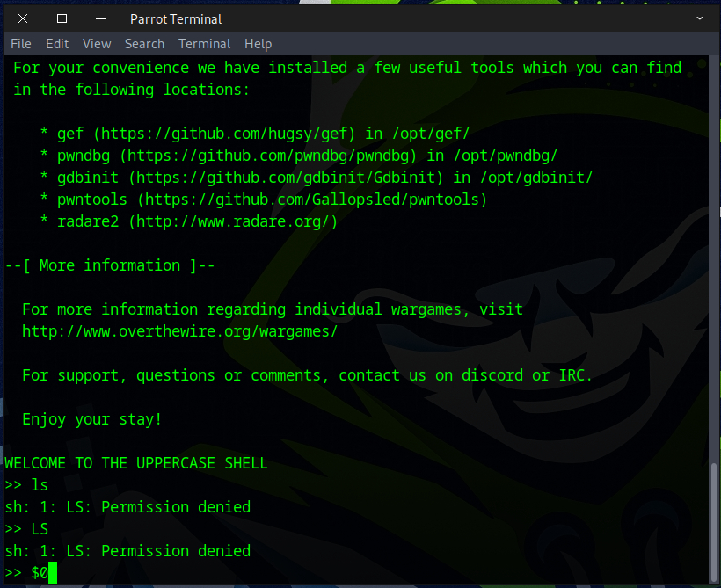Open the Terminal menu

coord(204,44)
